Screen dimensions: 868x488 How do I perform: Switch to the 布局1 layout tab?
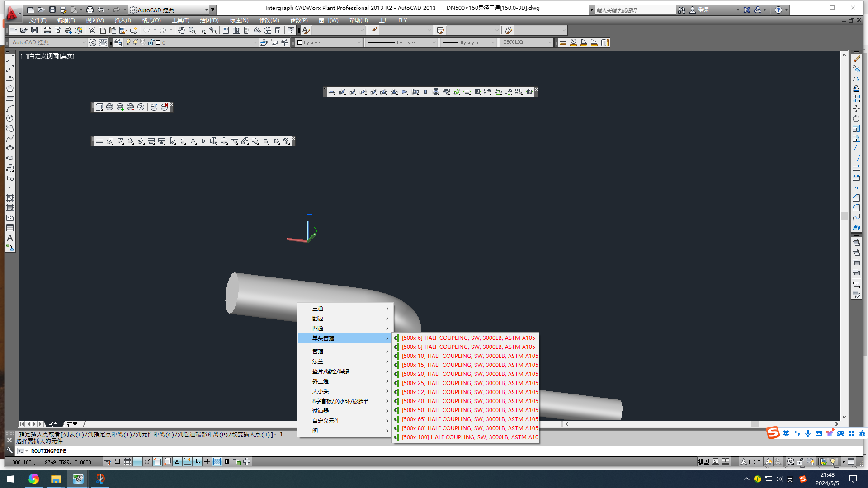[x=73, y=424]
